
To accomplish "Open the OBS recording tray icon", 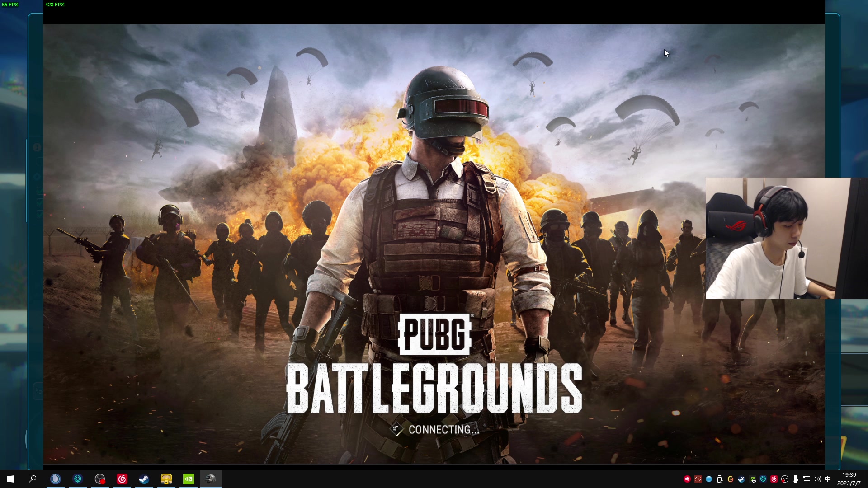I will (x=785, y=479).
